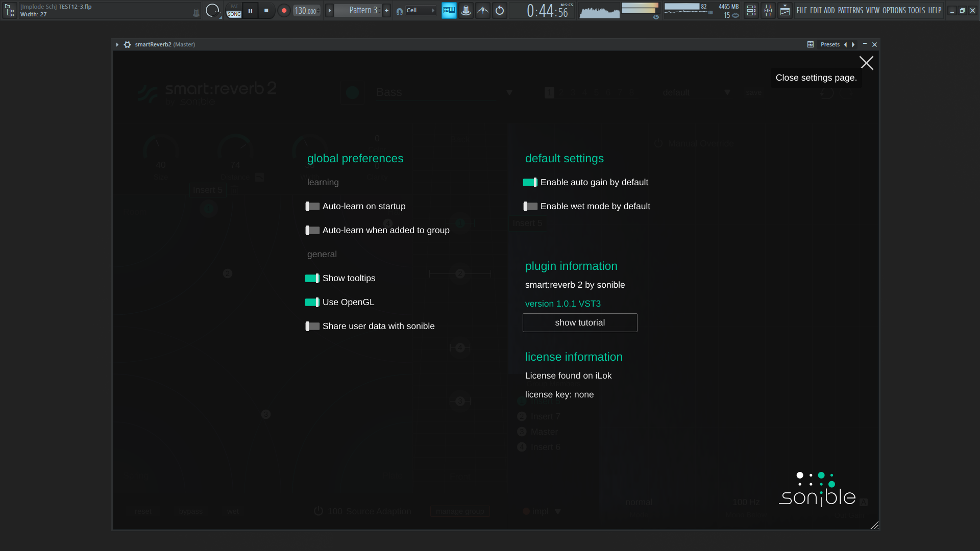Click the wait-for-input icon
Image resolution: width=980 pixels, height=551 pixels.
click(483, 10)
